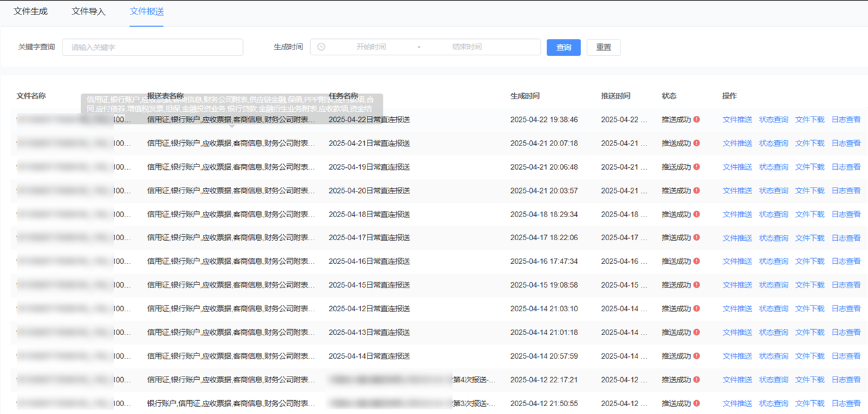Click the red alert icon in the 2025-04-21 20:06:48 row

pos(697,167)
